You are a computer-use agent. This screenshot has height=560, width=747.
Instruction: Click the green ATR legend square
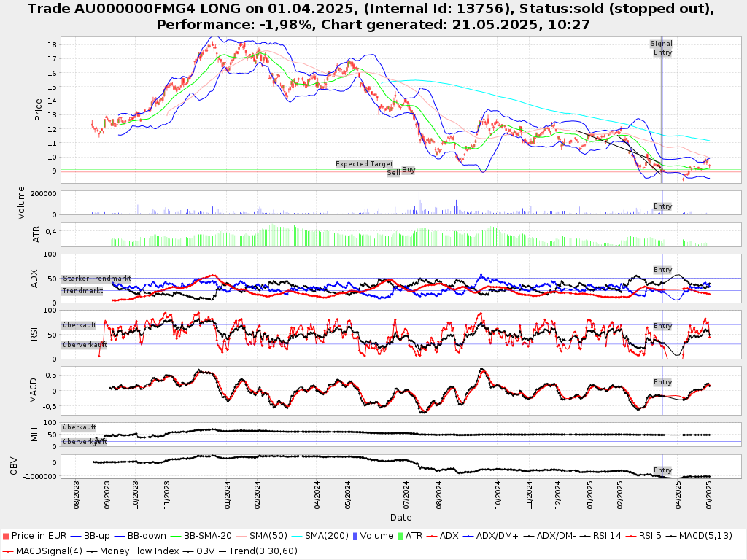tap(399, 536)
